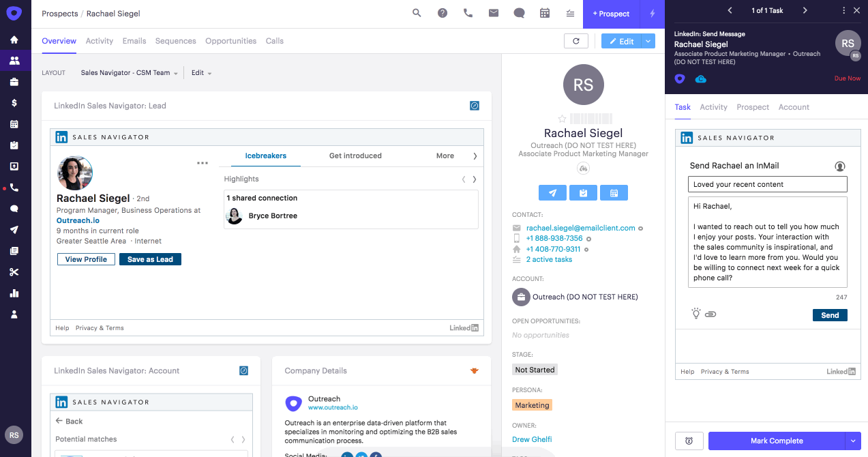Screen dimensions: 868x457
Task: Go to next task arrow
Action: pyautogui.click(x=805, y=10)
